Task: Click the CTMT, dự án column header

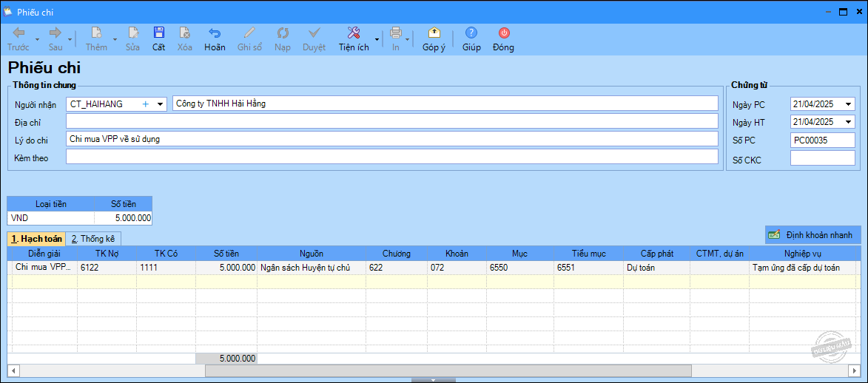Action: point(719,254)
